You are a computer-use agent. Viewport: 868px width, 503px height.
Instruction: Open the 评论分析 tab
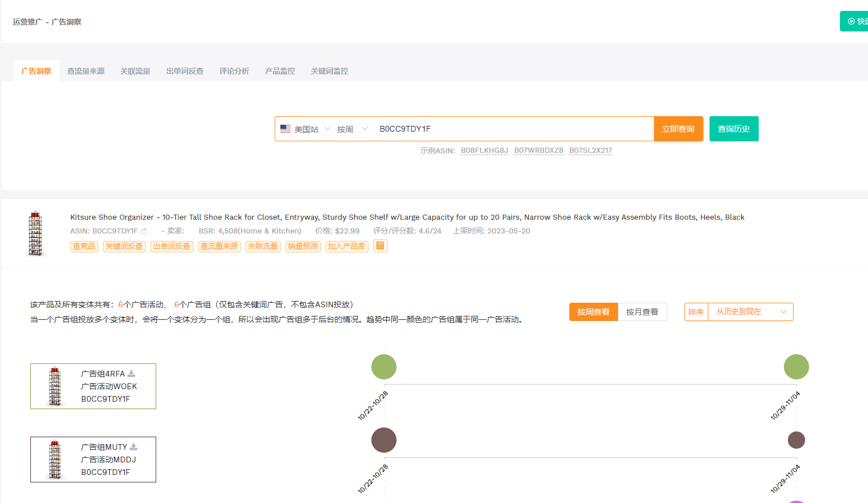tap(234, 70)
